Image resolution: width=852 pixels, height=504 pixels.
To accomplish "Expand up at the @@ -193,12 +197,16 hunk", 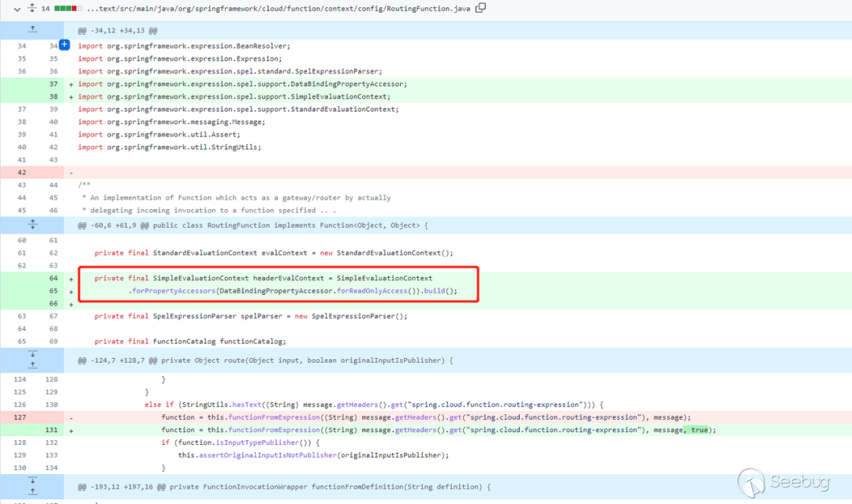I will [32, 493].
